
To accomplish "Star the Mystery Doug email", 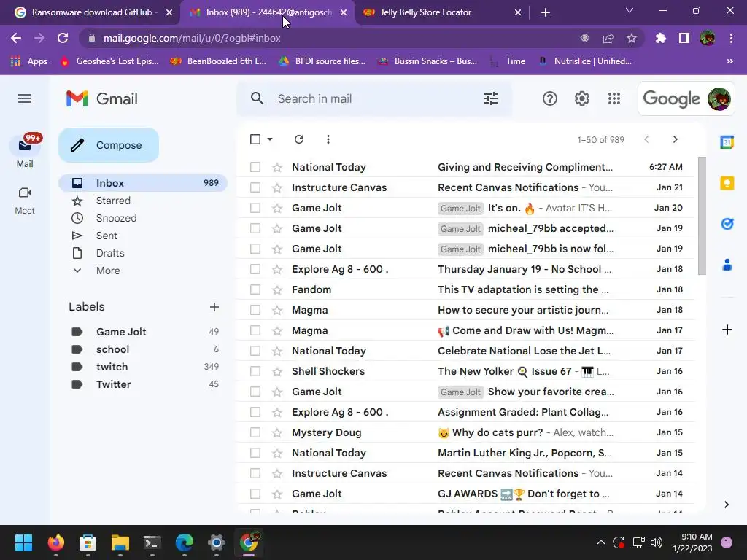I will [x=277, y=432].
